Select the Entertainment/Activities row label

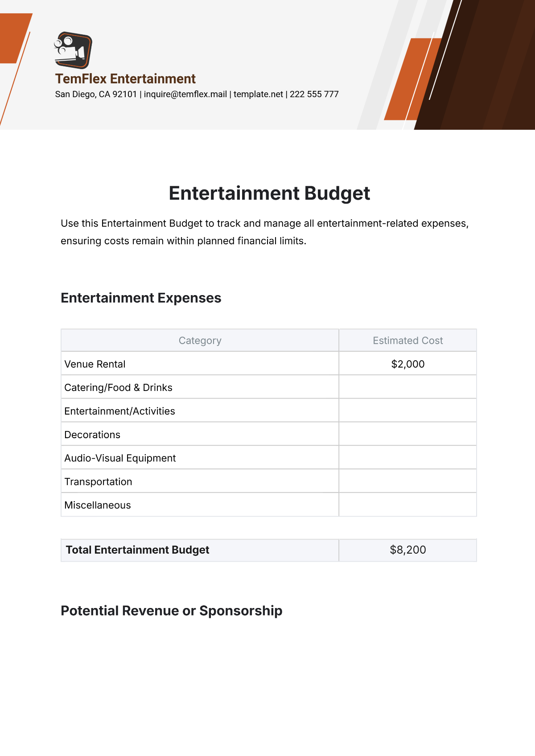[x=119, y=411]
